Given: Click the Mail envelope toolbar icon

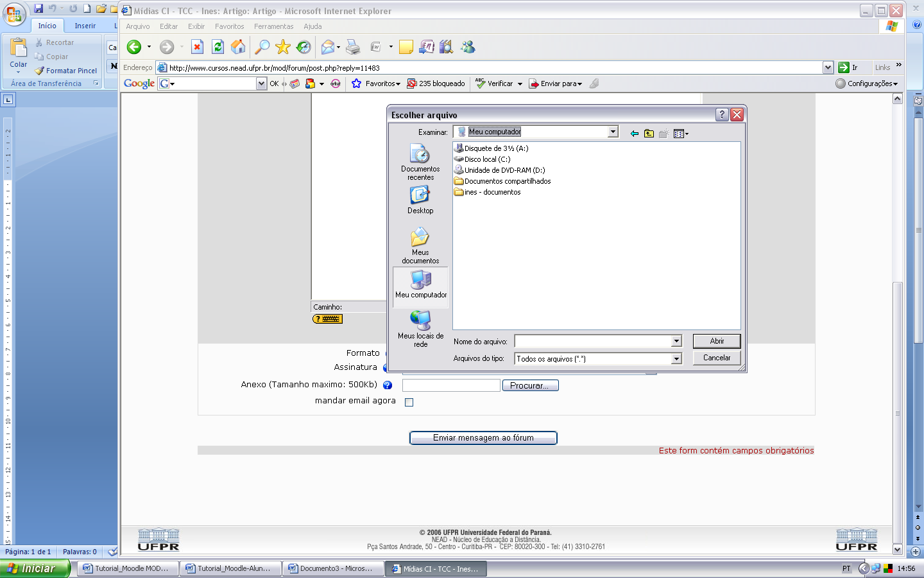Looking at the screenshot, I should coord(328,47).
